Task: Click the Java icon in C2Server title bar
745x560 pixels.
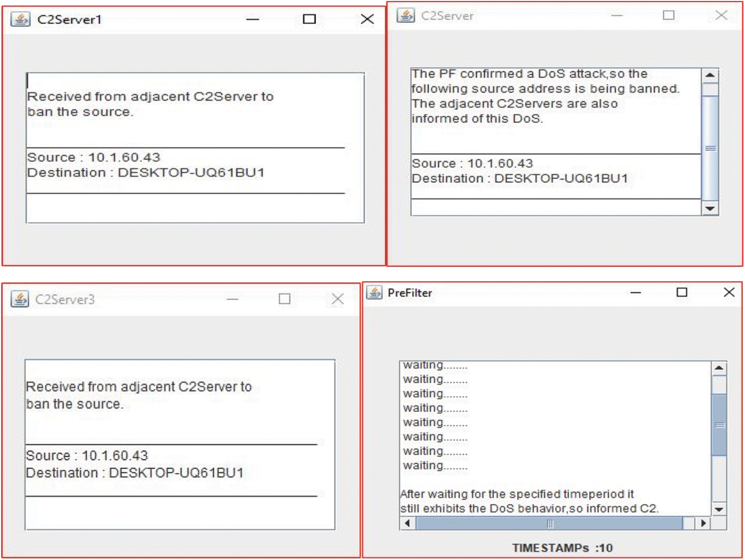Action: pyautogui.click(x=405, y=15)
